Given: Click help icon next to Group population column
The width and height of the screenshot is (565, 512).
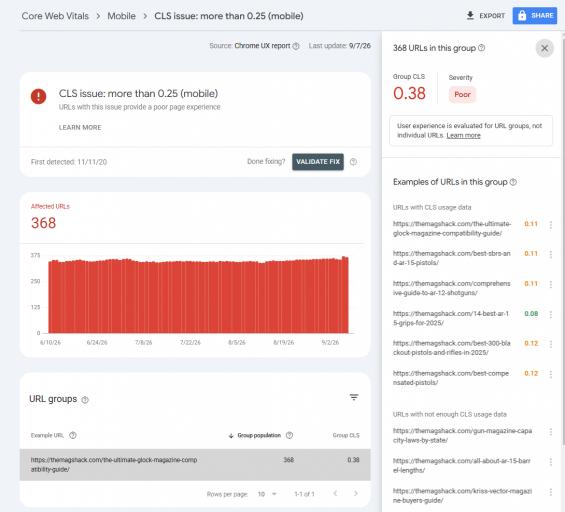Looking at the screenshot, I should click(289, 435).
